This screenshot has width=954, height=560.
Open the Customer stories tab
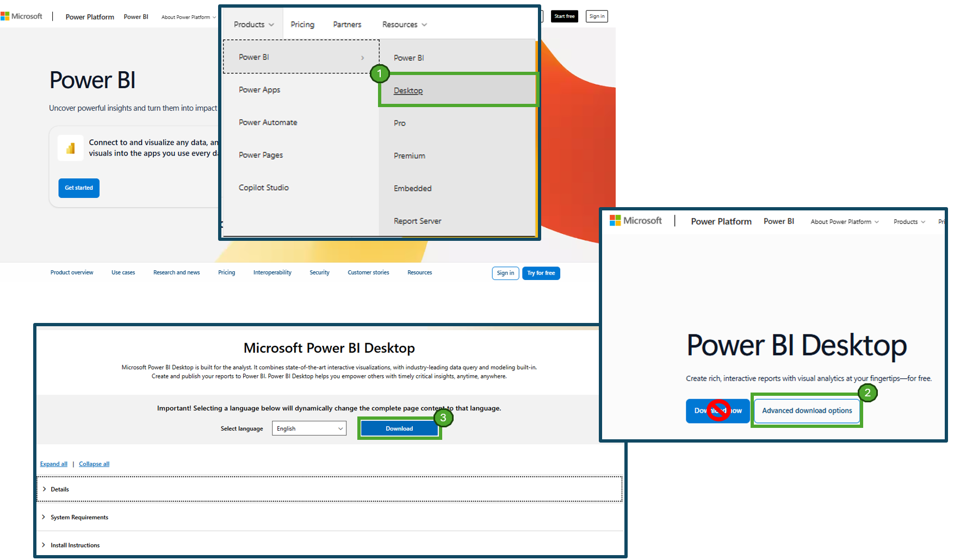point(368,272)
